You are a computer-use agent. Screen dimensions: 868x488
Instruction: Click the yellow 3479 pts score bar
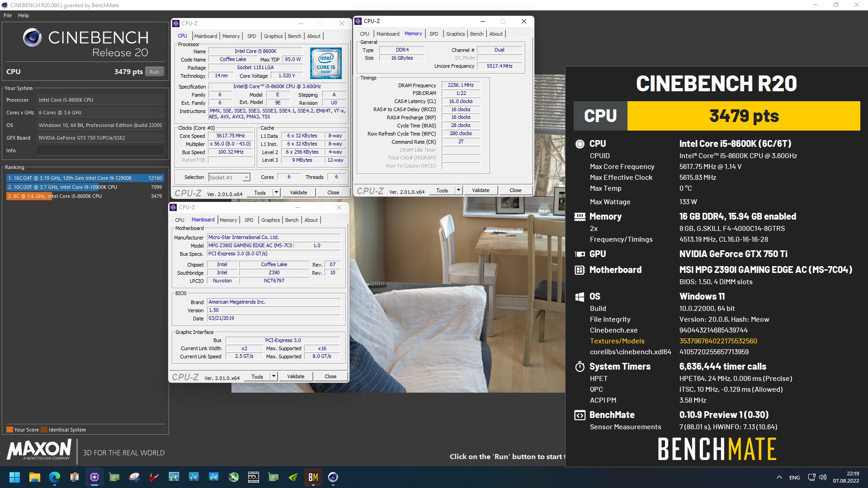pos(744,116)
